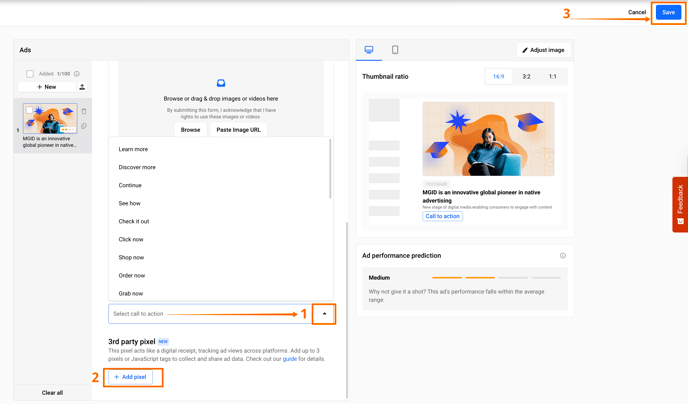Open Ad performance prediction info icon
Viewport: 688px width, 404px height.
[563, 256]
